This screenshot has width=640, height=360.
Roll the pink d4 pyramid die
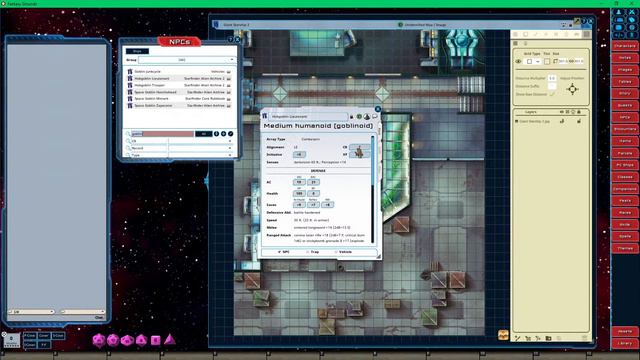169,339
